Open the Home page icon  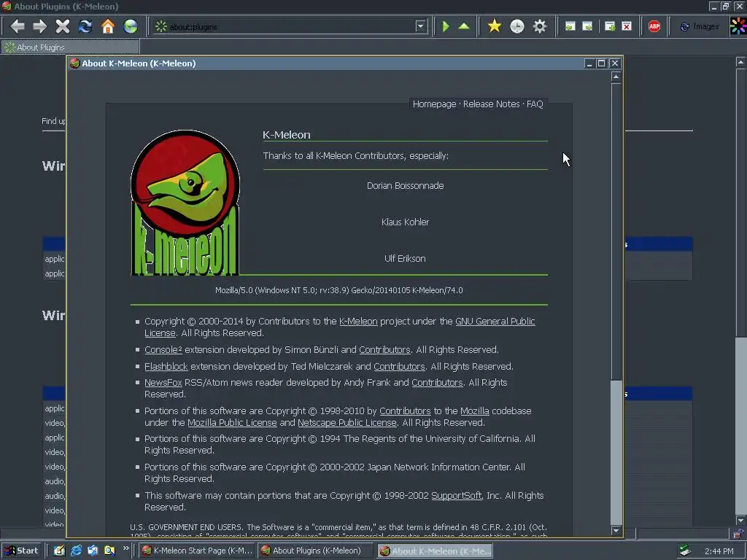(108, 26)
